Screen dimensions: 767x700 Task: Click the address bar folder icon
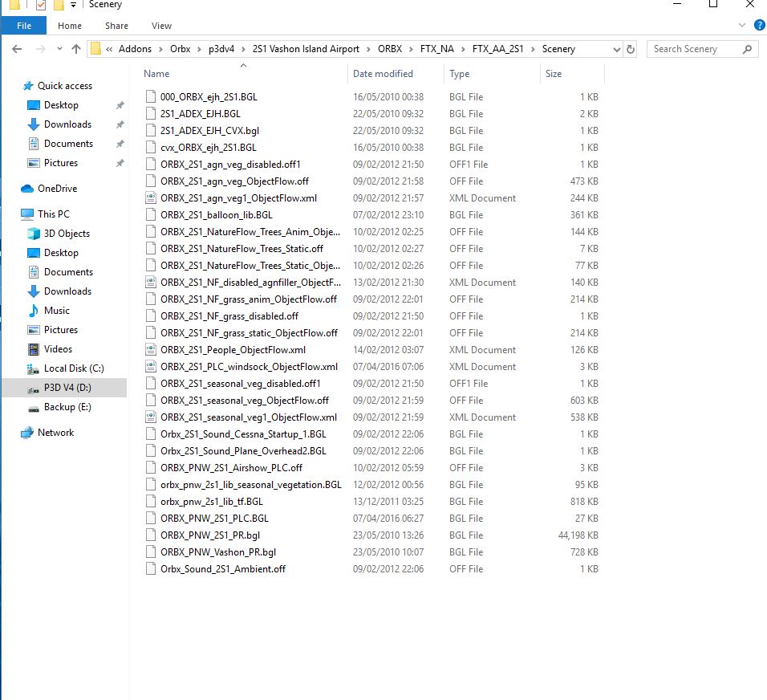[x=96, y=49]
